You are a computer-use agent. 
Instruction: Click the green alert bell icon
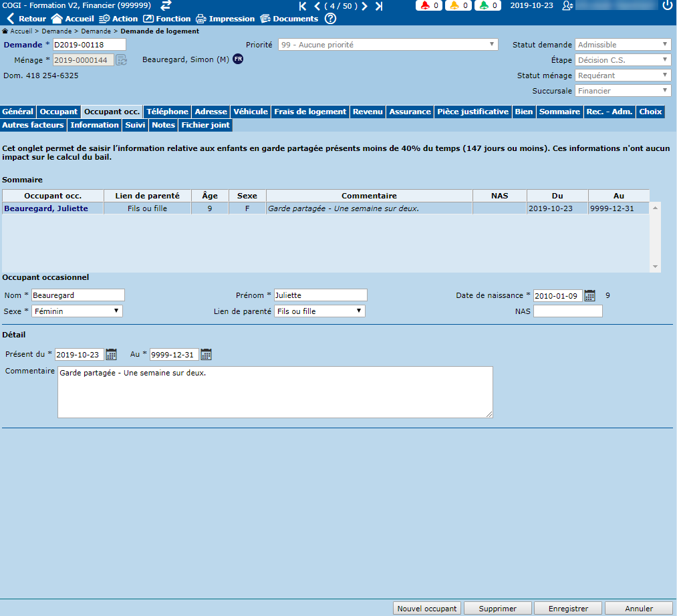coord(484,6)
